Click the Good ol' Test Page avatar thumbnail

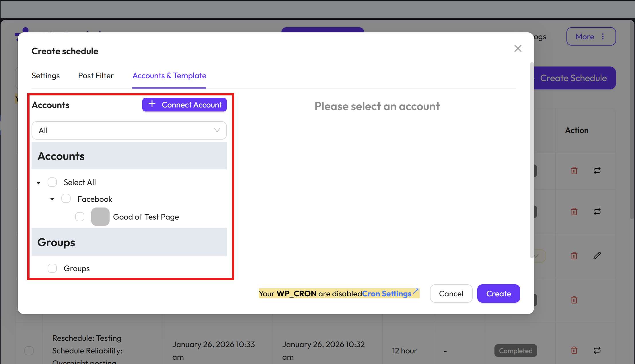click(x=100, y=217)
